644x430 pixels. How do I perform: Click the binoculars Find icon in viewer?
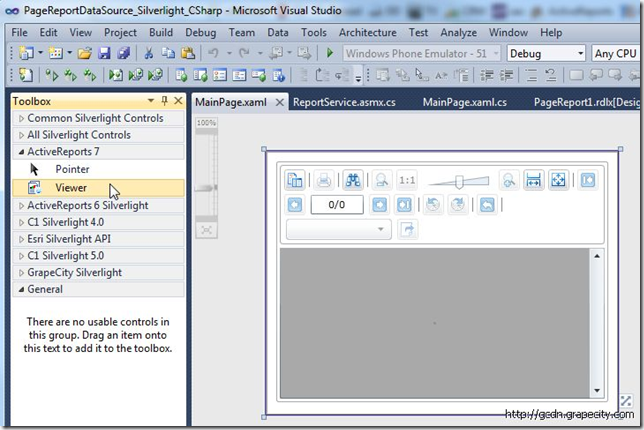click(352, 180)
